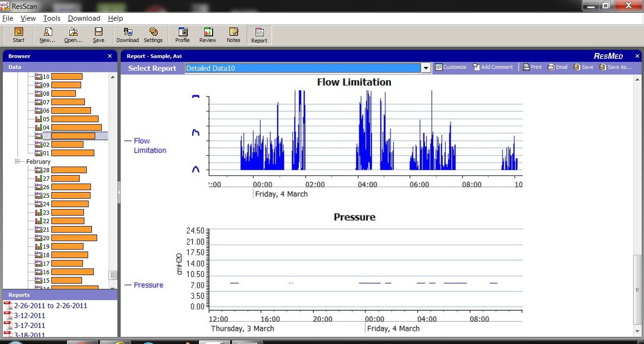This screenshot has height=344, width=644.
Task: Select March day 07 entry
Action: [60, 102]
